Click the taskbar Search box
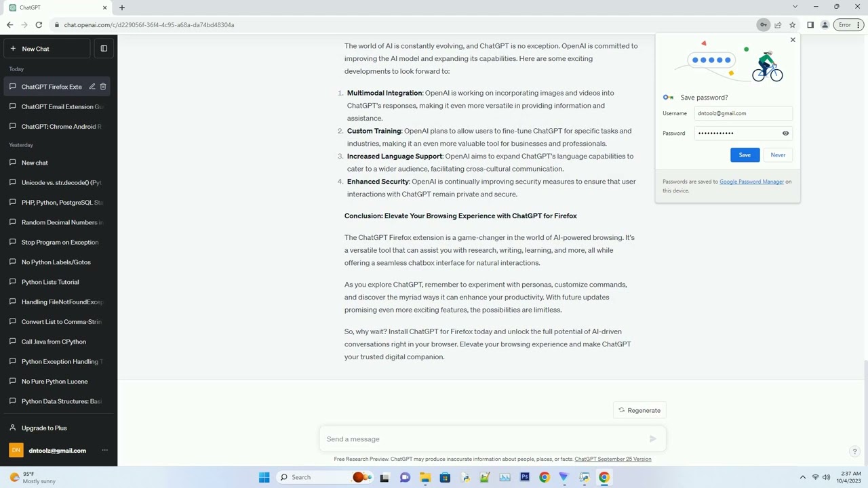 325,477
